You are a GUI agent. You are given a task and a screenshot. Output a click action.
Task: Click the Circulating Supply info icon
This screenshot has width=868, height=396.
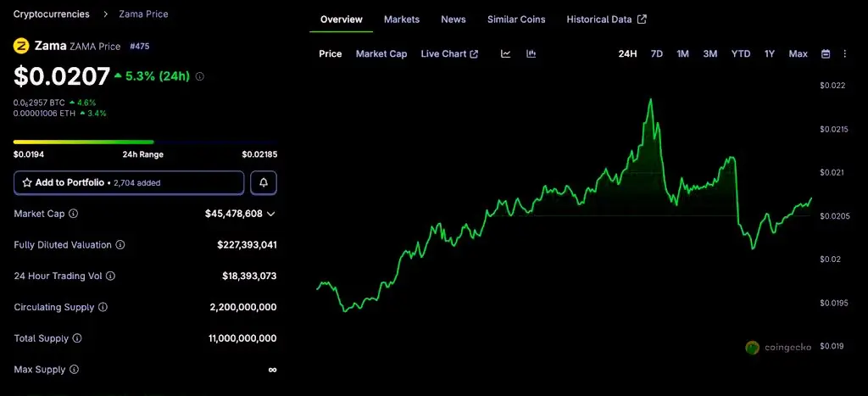click(103, 307)
